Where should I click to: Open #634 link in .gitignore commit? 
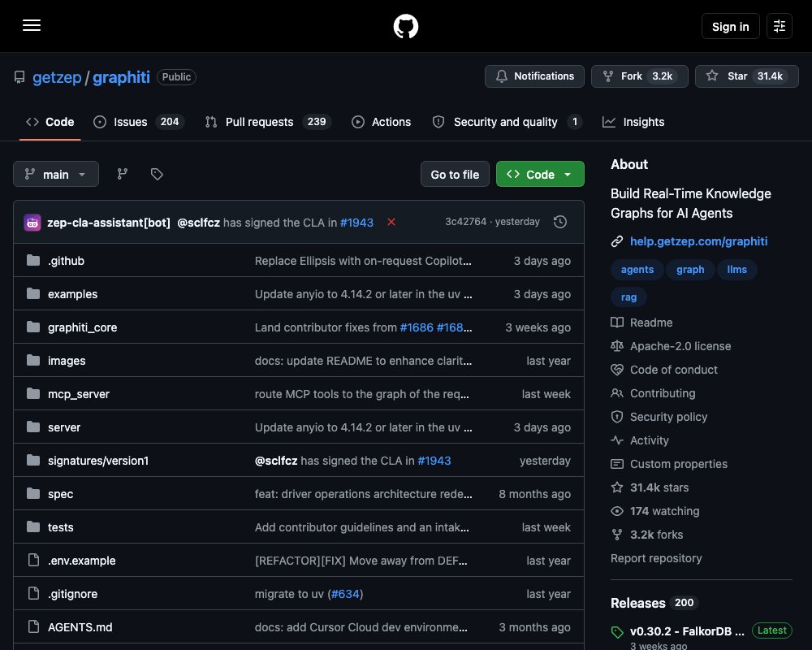pyautogui.click(x=345, y=594)
